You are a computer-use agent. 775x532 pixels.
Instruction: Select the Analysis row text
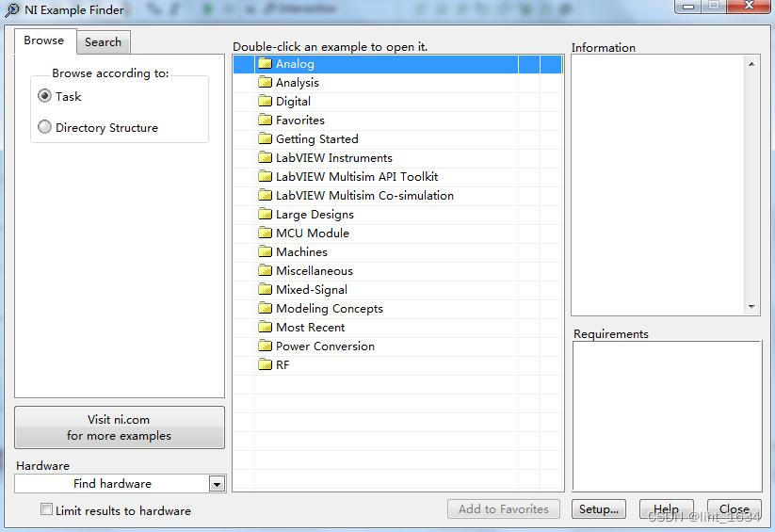297,83
